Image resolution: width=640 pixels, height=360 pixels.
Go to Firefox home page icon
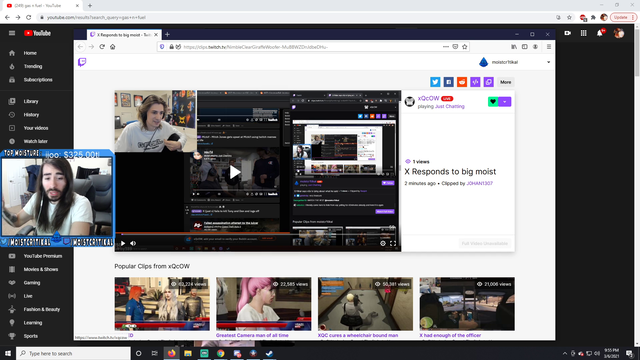point(113,47)
